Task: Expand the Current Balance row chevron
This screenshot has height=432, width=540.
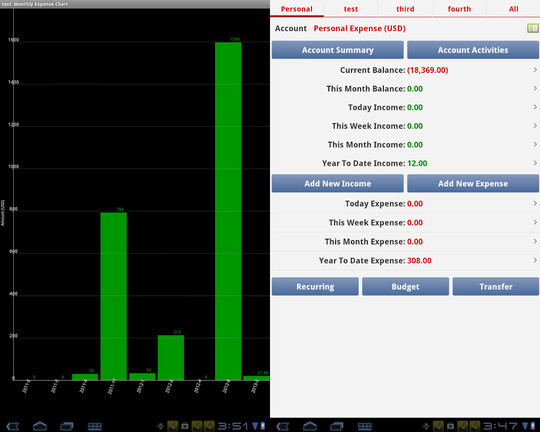Action: pos(535,70)
